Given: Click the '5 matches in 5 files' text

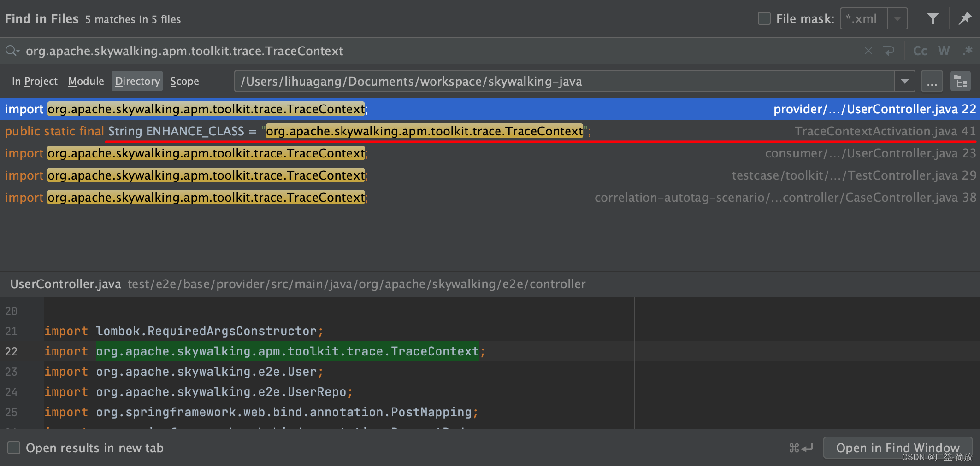Looking at the screenshot, I should (x=133, y=19).
